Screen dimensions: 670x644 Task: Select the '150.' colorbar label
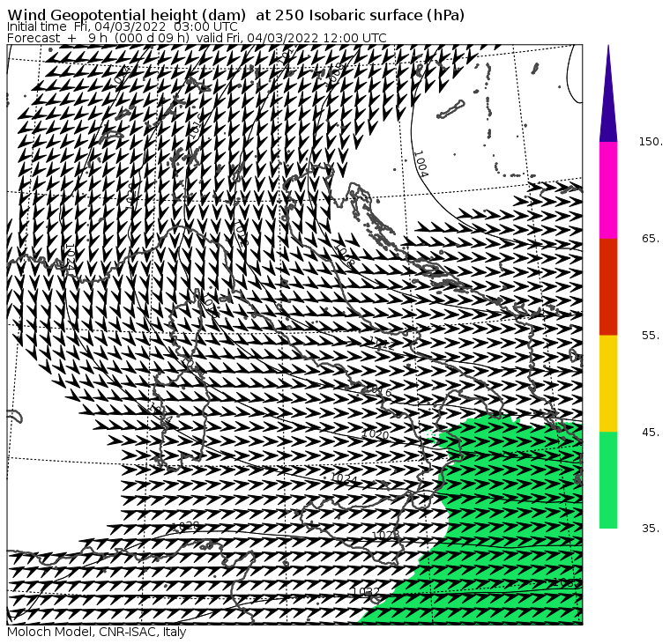tap(651, 142)
